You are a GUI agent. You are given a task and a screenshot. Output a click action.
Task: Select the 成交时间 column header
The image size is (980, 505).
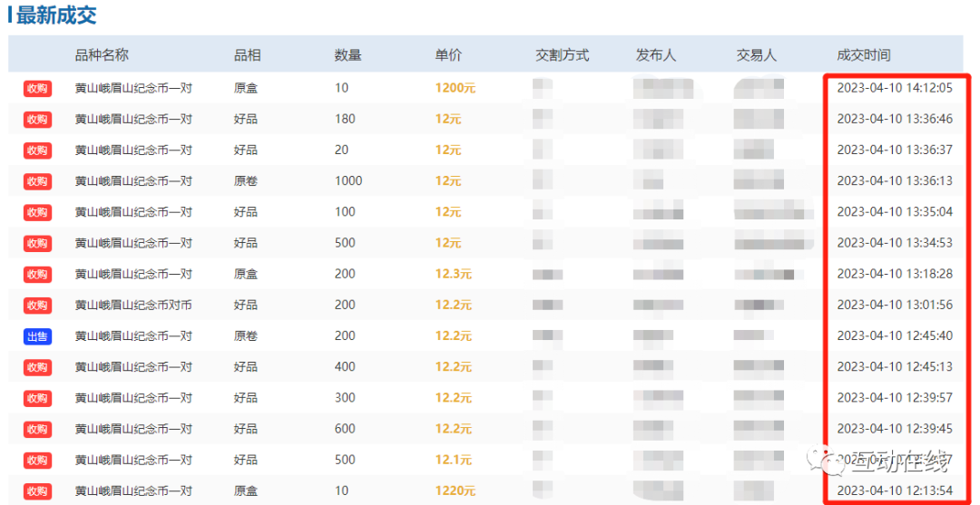click(x=863, y=55)
